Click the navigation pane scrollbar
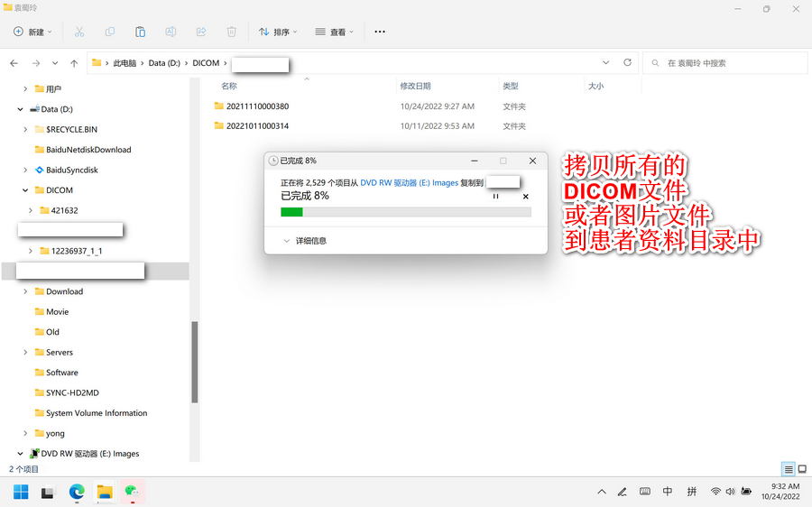812x507 pixels. [x=195, y=362]
